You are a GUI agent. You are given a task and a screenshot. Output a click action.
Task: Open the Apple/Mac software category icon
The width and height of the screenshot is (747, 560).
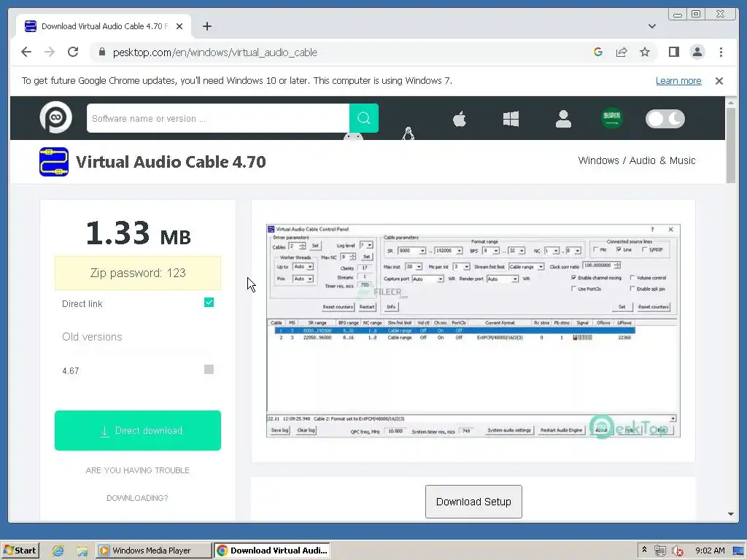(x=460, y=119)
